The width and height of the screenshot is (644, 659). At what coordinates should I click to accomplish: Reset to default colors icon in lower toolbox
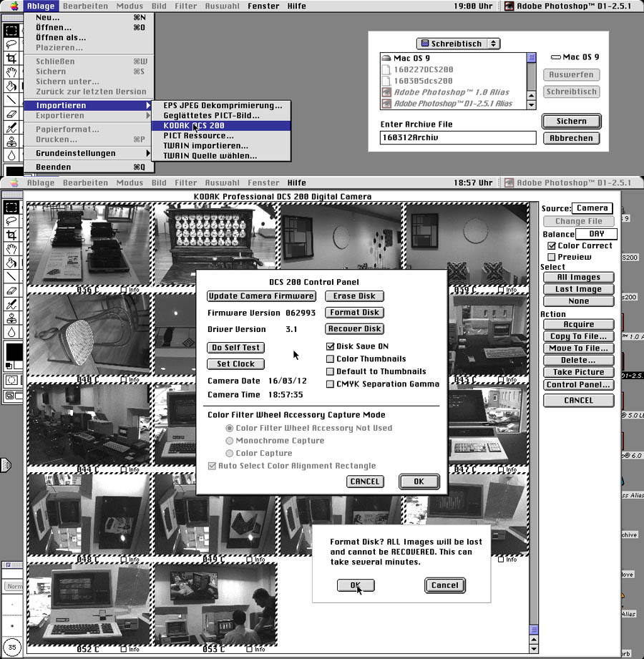point(9,366)
